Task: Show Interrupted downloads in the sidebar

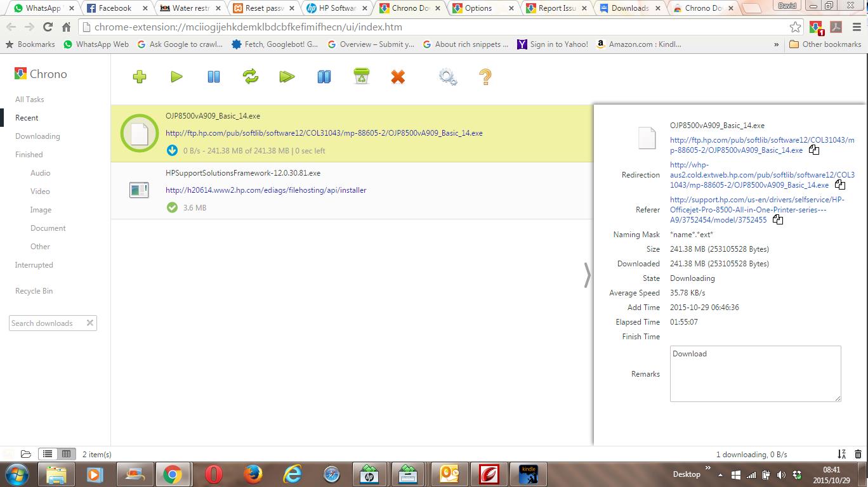Action: 34,264
